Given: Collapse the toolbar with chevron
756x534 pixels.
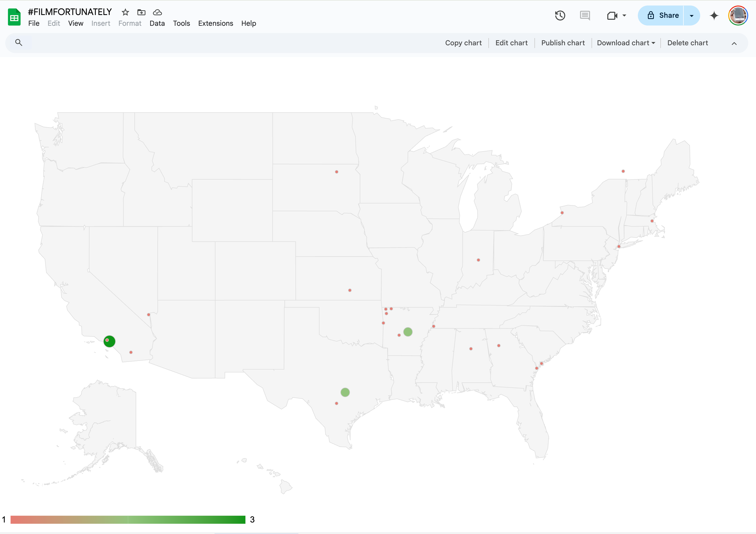Looking at the screenshot, I should tap(734, 44).
